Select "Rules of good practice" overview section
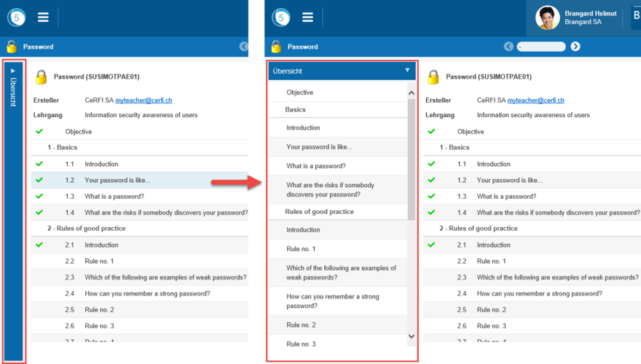Screen dimensions: 641x364 coord(320,211)
